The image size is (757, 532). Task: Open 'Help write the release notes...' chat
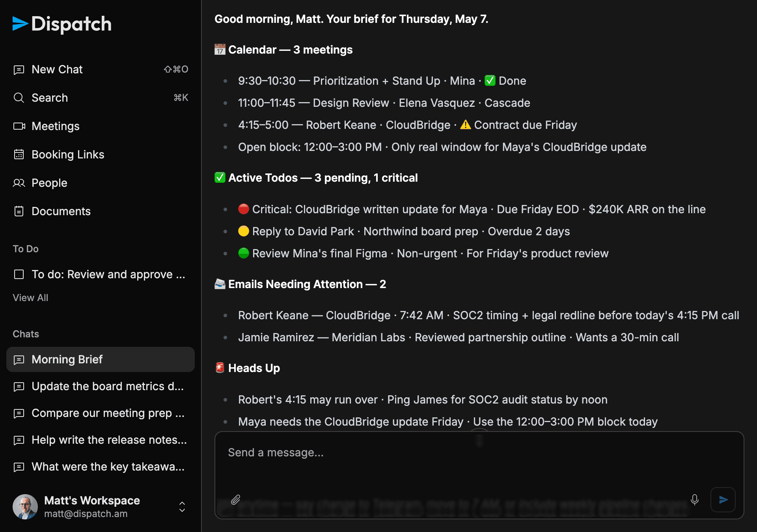(101, 440)
